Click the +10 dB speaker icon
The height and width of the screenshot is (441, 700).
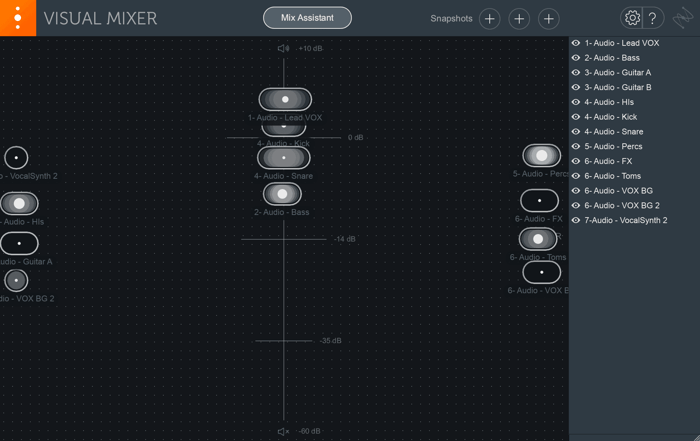[x=283, y=48]
